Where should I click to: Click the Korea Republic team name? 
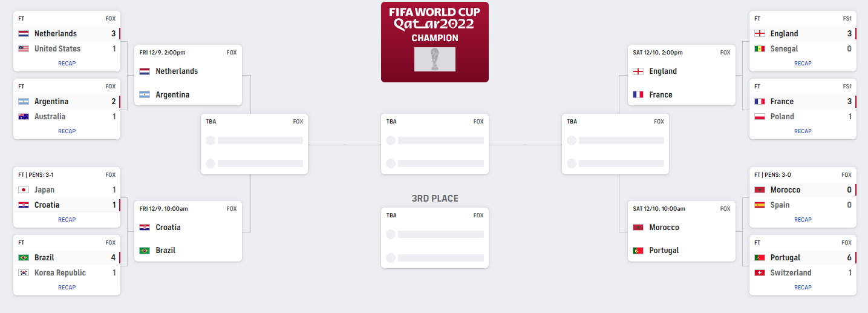pyautogui.click(x=60, y=273)
